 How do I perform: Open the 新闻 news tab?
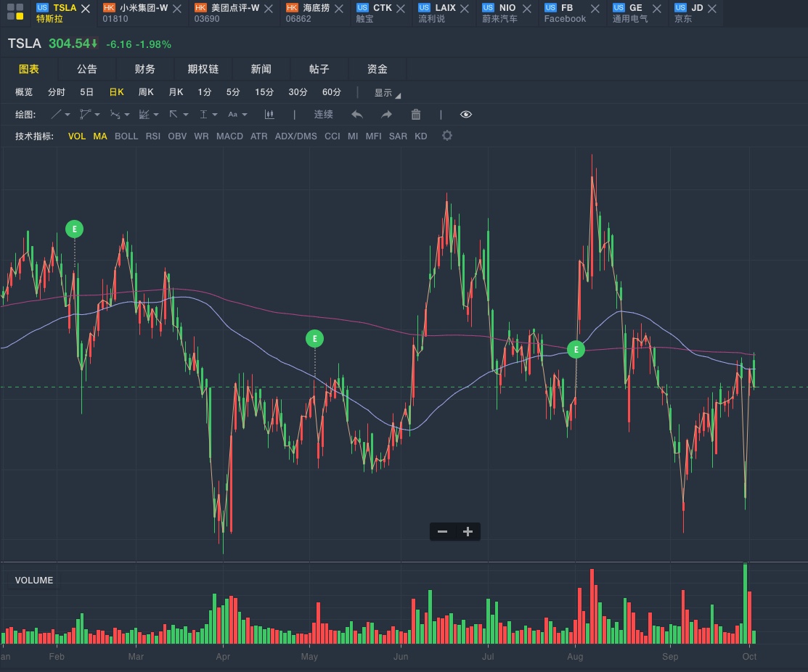point(261,69)
